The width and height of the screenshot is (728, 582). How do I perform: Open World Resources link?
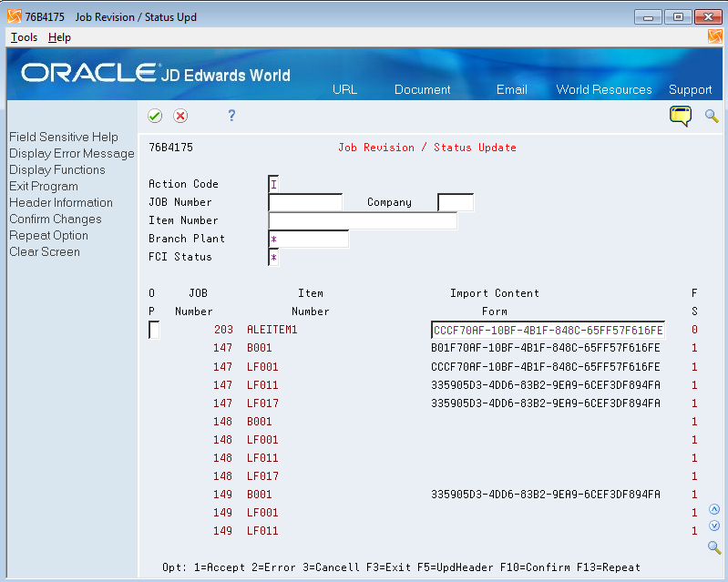click(604, 89)
